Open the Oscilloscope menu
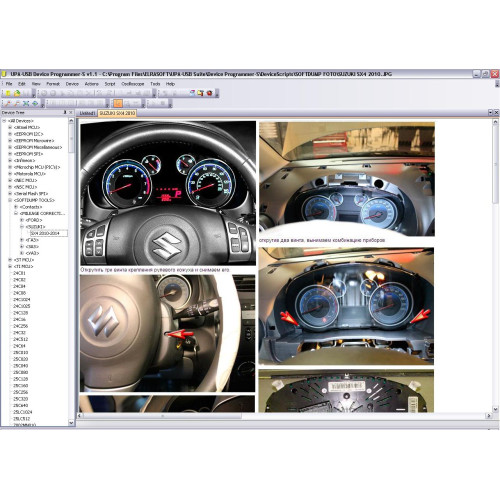500x500 pixels. (133, 84)
